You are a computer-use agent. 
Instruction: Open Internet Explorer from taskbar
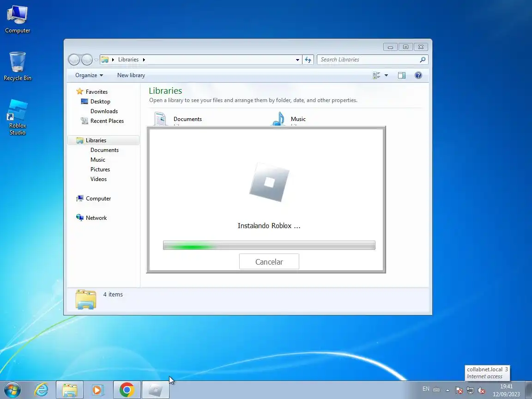coord(42,390)
